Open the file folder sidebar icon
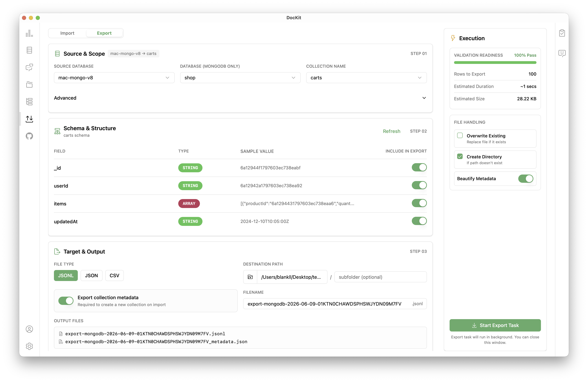The image size is (588, 382). click(29, 85)
